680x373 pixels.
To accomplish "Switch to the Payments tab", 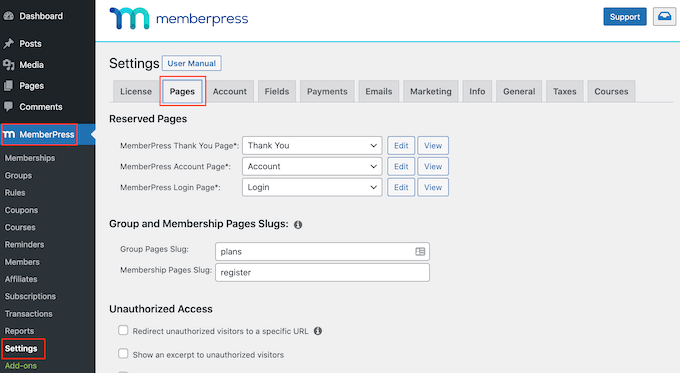I will (x=327, y=92).
